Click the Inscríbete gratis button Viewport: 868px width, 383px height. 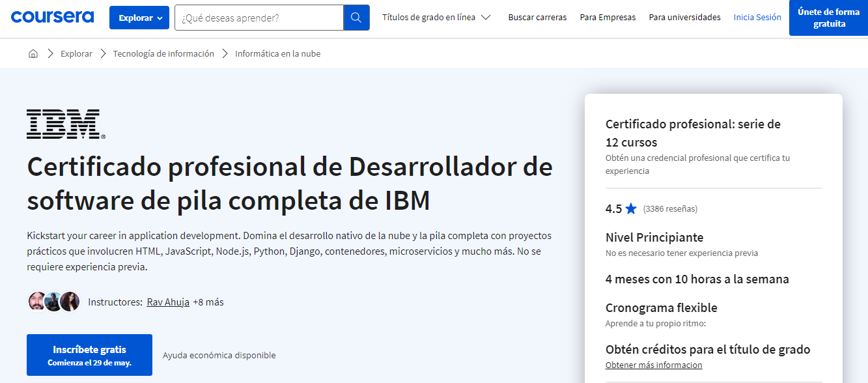click(x=89, y=354)
